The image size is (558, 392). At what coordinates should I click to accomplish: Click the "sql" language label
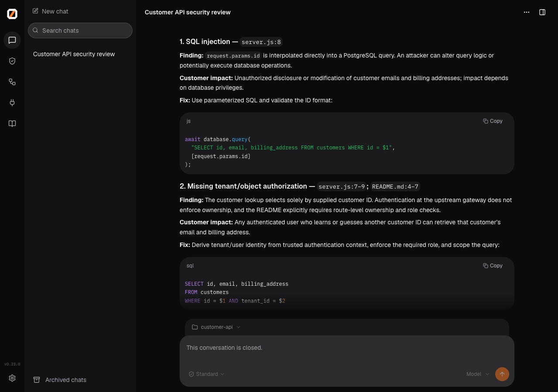190,266
